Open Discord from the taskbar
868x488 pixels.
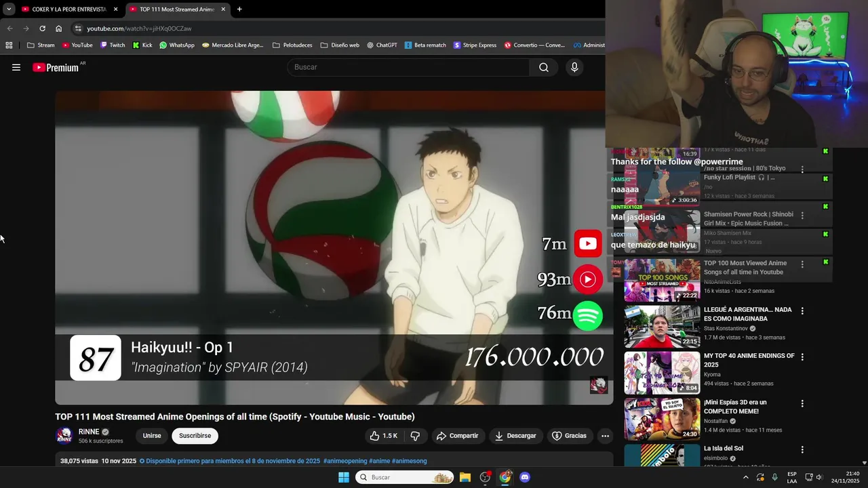tap(524, 477)
